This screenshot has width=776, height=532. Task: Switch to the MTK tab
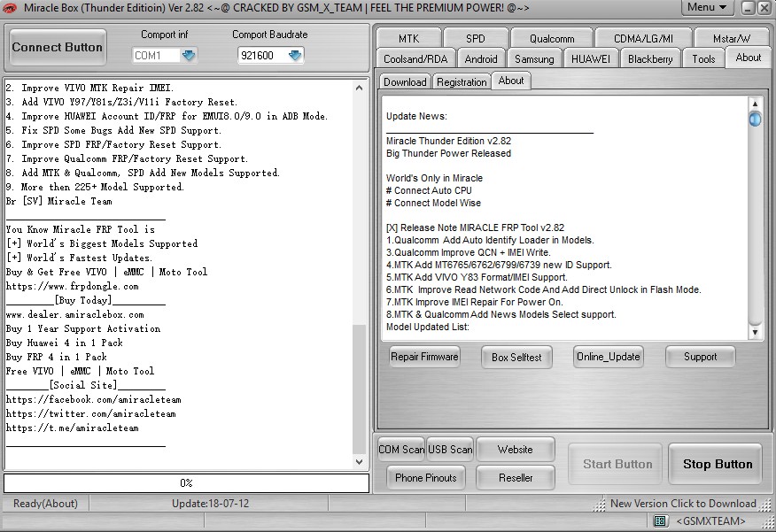click(x=408, y=39)
